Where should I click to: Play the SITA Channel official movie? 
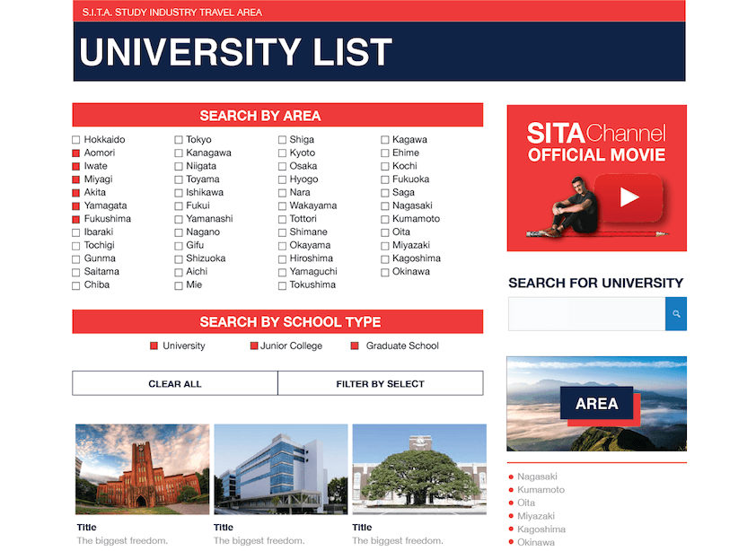coord(629,197)
